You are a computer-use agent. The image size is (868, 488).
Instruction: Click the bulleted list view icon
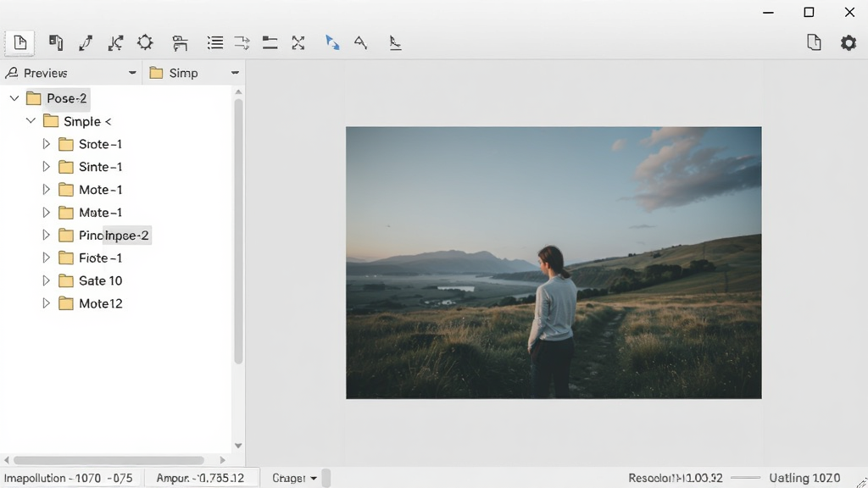click(214, 42)
